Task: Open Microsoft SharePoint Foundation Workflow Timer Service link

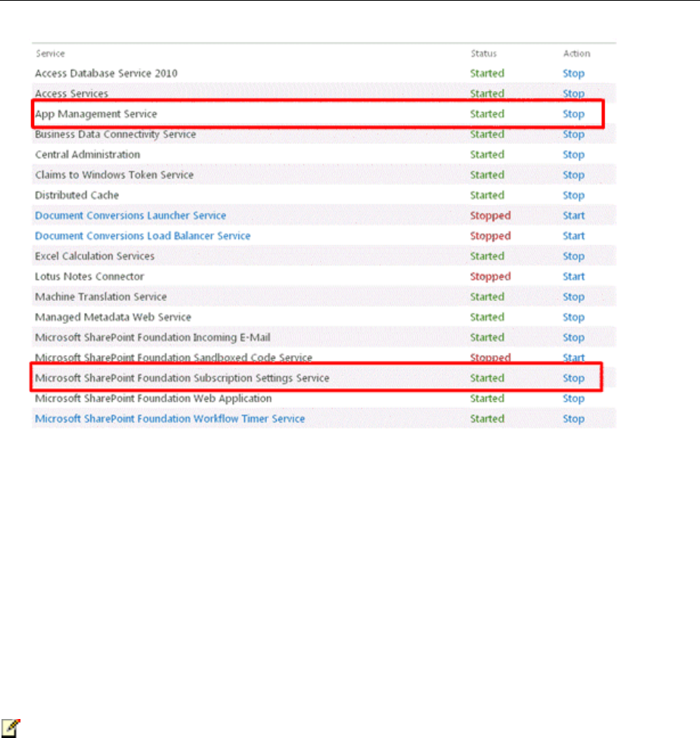Action: pyautogui.click(x=170, y=419)
